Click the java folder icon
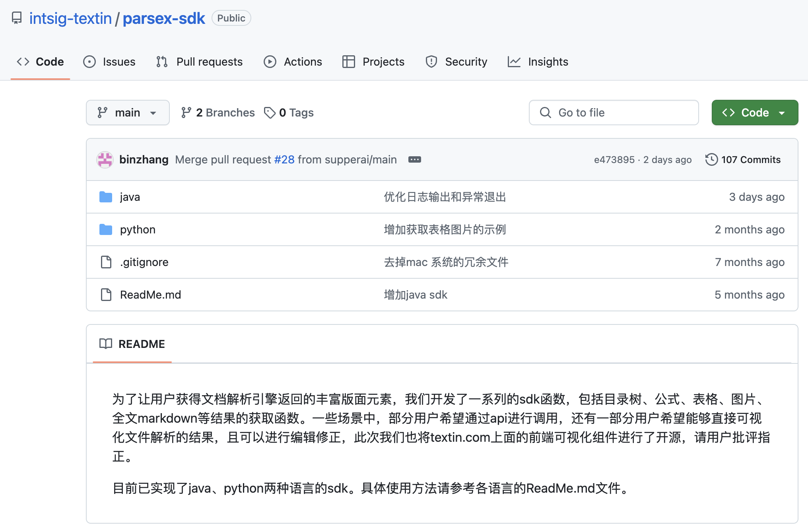The height and width of the screenshot is (532, 808). click(106, 197)
